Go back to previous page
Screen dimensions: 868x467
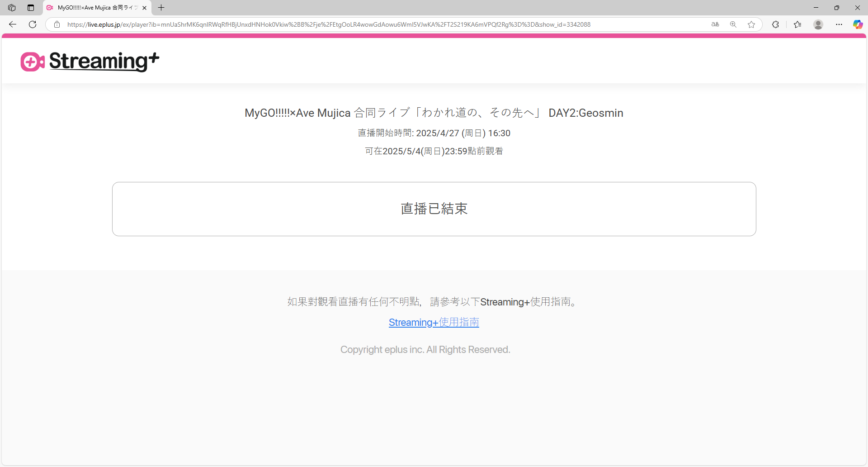click(13, 24)
